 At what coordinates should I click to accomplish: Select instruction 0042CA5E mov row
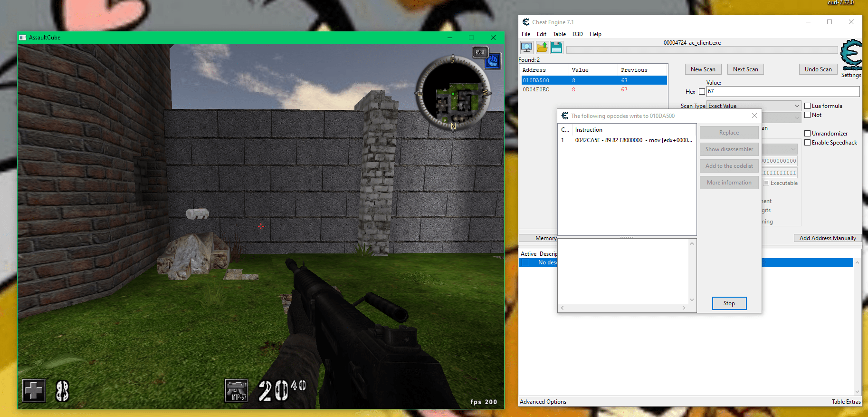[x=627, y=140]
